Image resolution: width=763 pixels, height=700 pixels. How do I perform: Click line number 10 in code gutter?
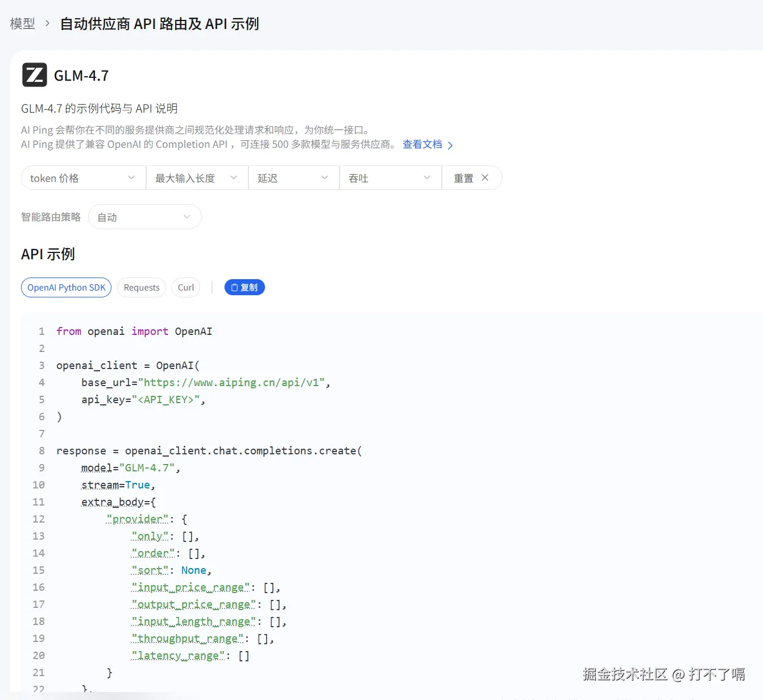[x=38, y=484]
